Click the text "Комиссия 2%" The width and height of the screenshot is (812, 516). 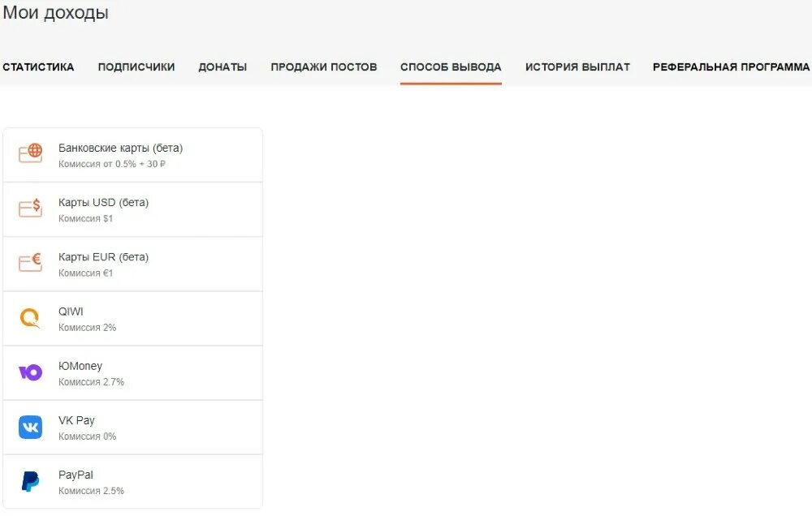(87, 327)
